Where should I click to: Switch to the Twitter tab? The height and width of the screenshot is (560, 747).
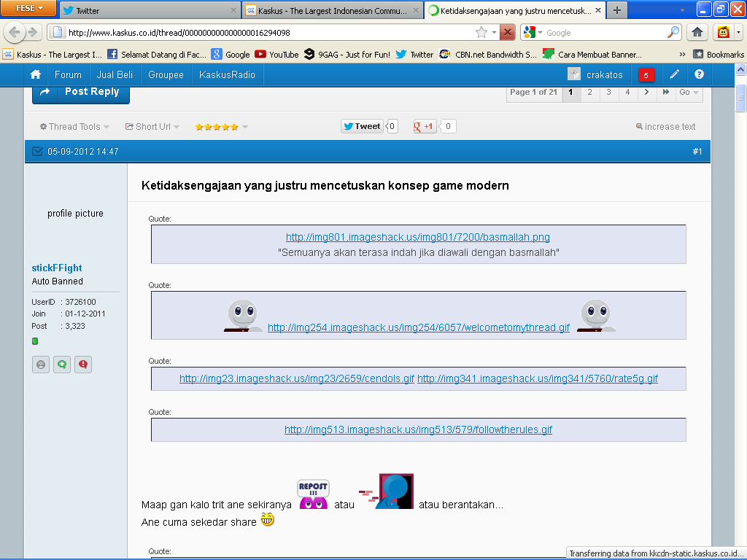pyautogui.click(x=149, y=10)
